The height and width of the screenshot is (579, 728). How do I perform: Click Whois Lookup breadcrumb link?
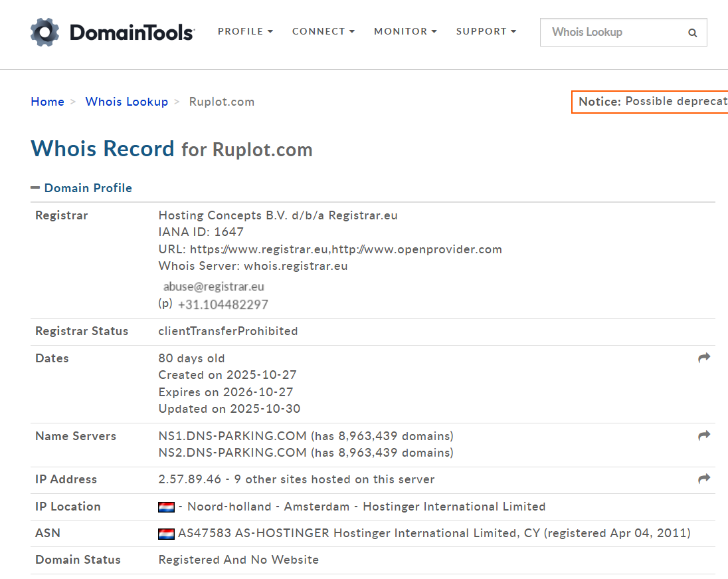coord(126,102)
